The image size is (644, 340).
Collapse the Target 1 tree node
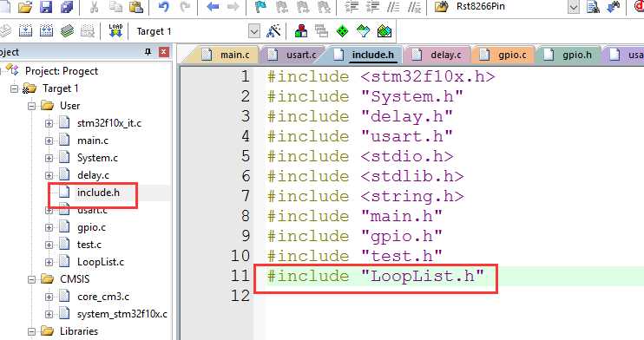(15, 88)
